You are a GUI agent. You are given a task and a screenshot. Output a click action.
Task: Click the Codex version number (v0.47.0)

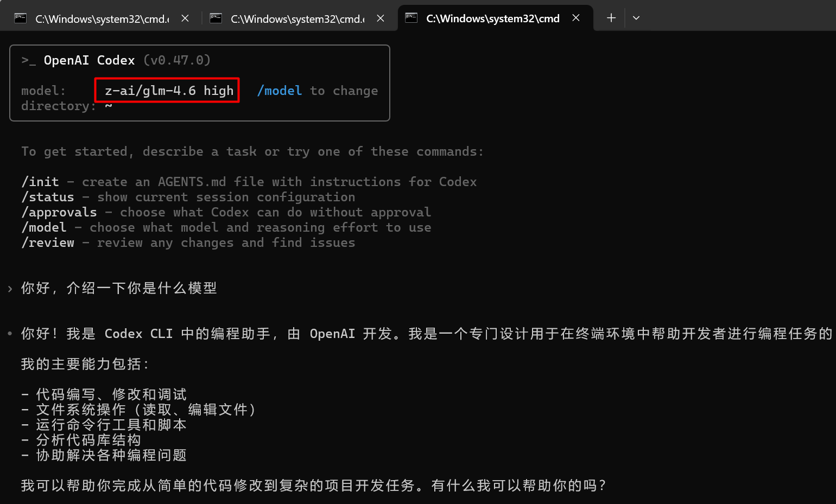click(x=178, y=60)
